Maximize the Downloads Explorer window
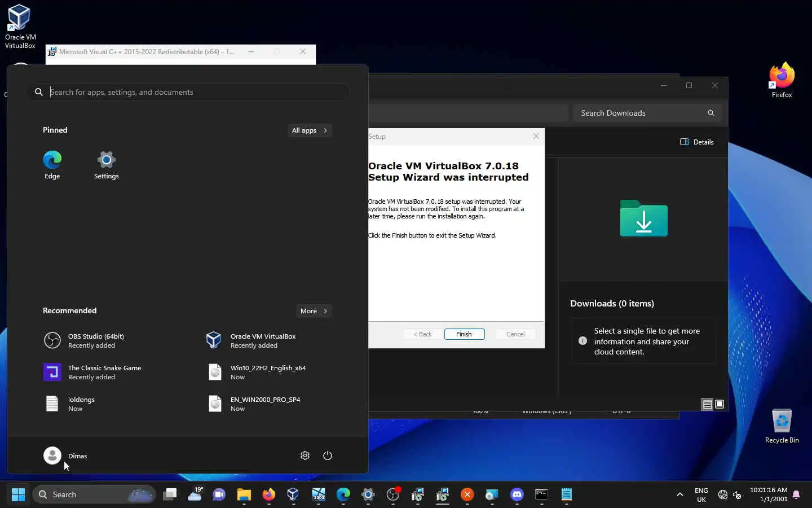The width and height of the screenshot is (812, 508). point(689,85)
